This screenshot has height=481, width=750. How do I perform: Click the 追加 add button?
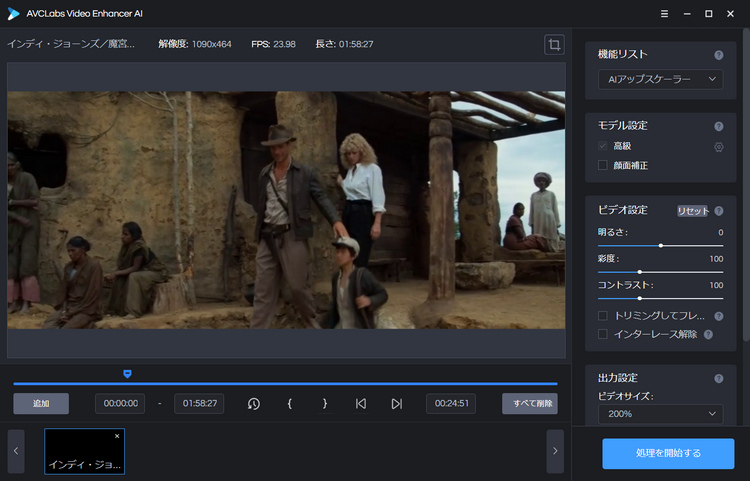click(41, 404)
